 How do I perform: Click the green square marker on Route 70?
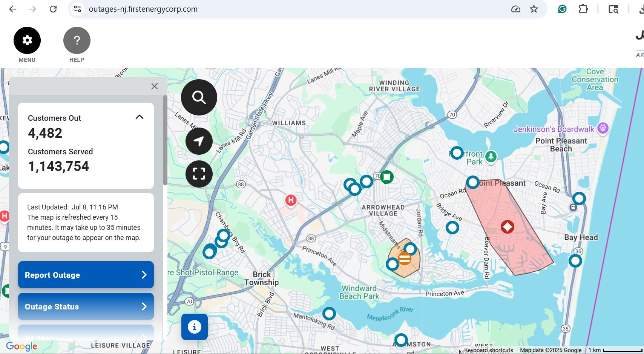click(x=387, y=177)
